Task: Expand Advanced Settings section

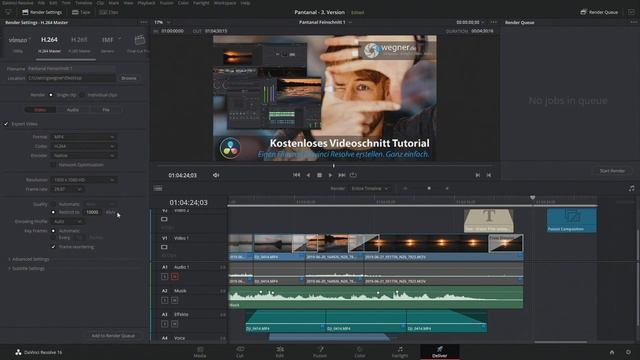Action: (29, 259)
